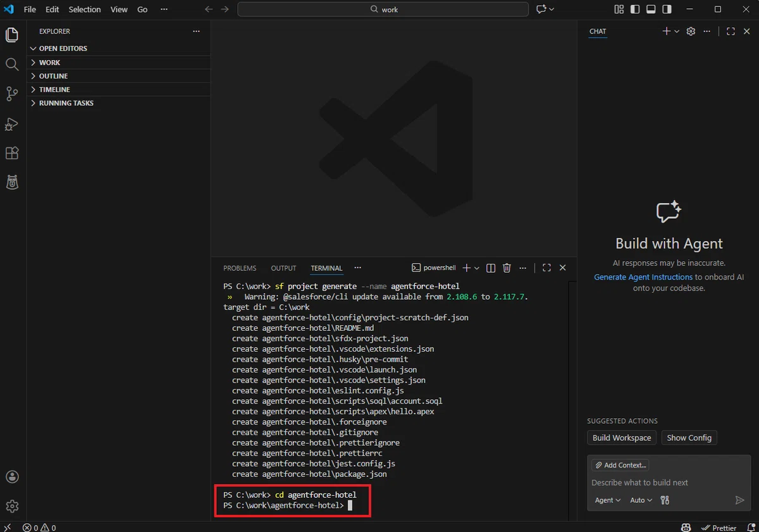Image resolution: width=759 pixels, height=532 pixels.
Task: Expand the RUNNING TASKS section
Action: pos(120,103)
